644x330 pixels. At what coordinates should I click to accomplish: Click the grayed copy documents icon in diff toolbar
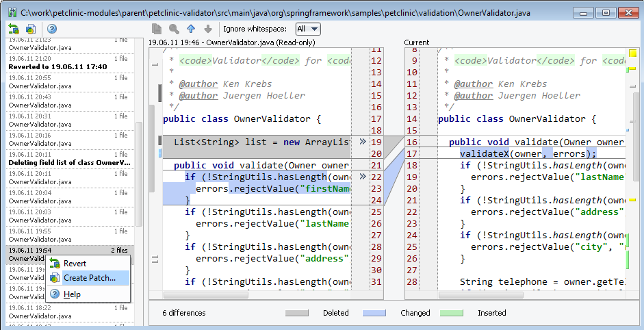pyautogui.click(x=157, y=29)
